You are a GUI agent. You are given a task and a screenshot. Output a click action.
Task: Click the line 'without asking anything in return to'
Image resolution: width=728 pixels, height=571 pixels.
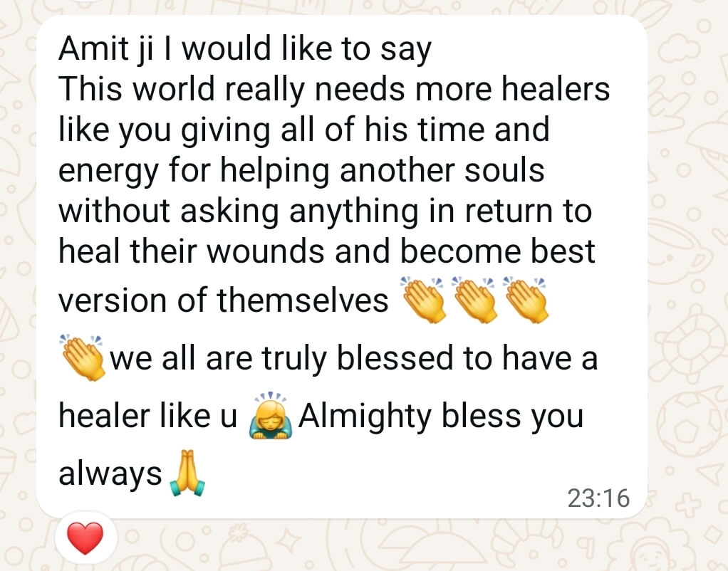[325, 211]
